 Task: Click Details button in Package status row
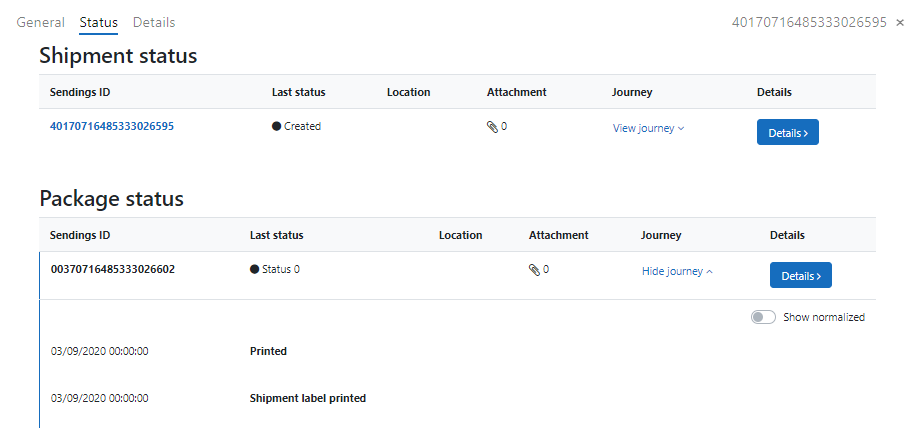click(800, 275)
